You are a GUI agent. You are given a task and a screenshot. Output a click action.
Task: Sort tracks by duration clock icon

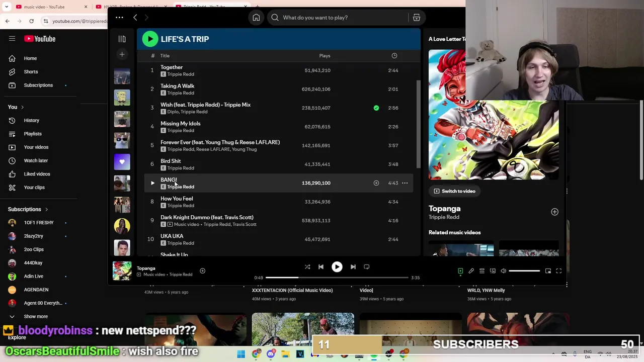click(x=394, y=56)
